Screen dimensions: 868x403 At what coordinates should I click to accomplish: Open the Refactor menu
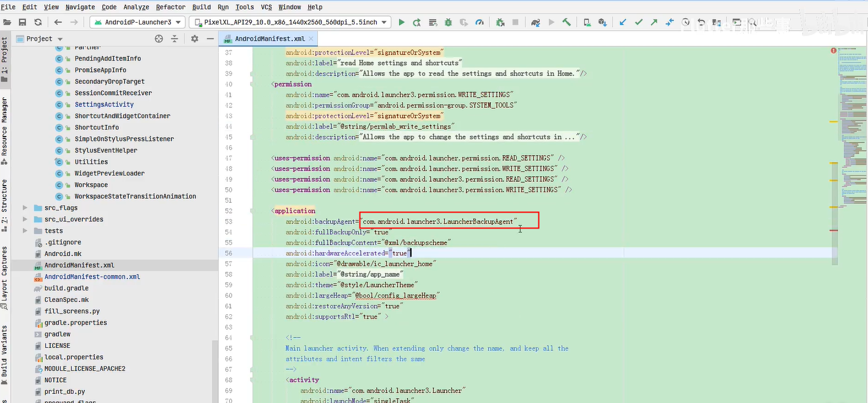tap(170, 7)
